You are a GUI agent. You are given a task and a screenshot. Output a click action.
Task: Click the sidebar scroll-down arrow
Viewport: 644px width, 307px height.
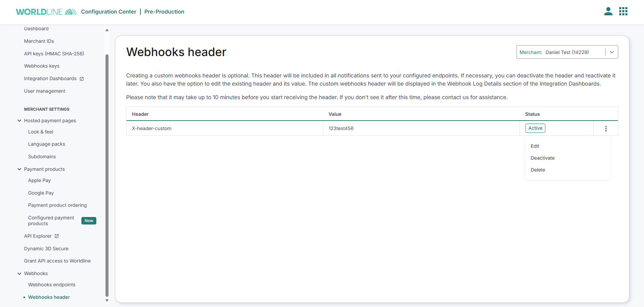(107, 300)
